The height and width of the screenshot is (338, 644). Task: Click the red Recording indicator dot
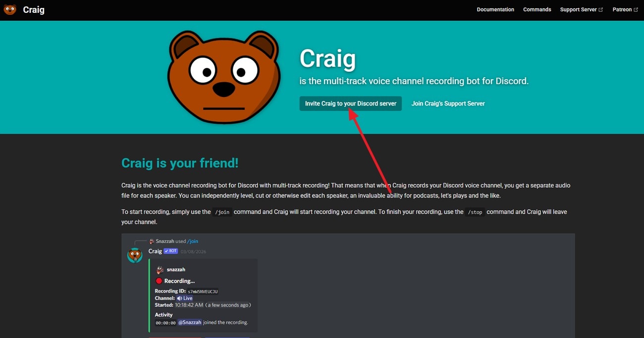(x=159, y=281)
